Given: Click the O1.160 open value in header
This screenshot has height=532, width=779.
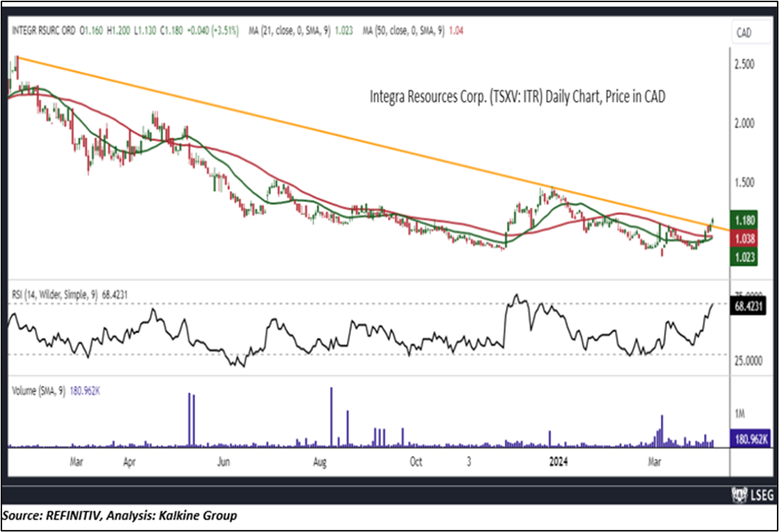Looking at the screenshot, I should pos(91,31).
